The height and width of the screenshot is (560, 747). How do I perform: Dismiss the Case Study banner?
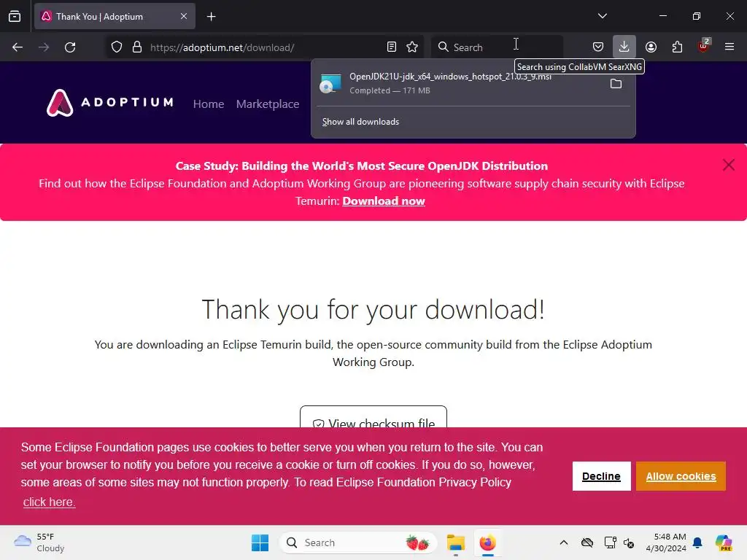click(x=729, y=165)
